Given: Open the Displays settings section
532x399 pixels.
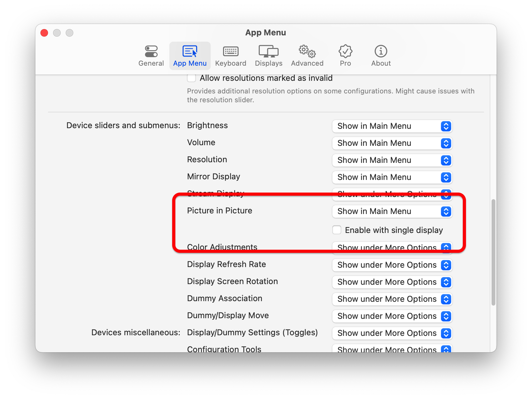Looking at the screenshot, I should (268, 56).
